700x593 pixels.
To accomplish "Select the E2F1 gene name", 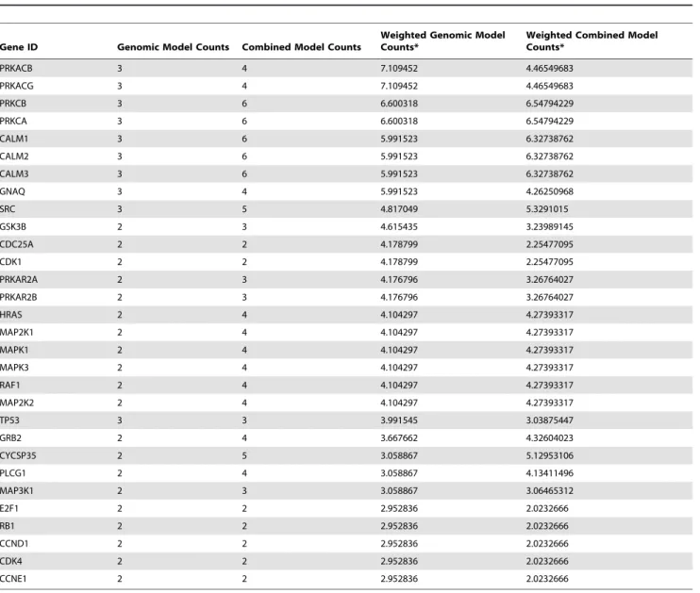I will click(x=9, y=509).
